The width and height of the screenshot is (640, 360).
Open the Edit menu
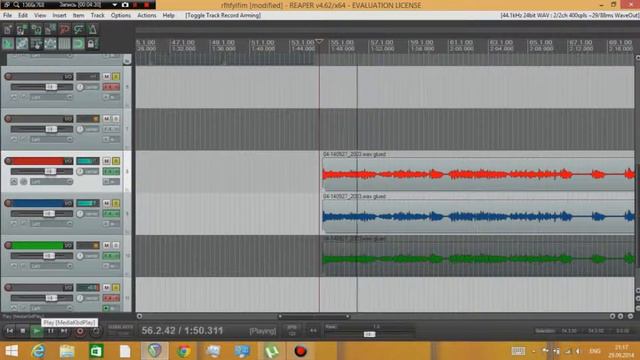[x=23, y=15]
